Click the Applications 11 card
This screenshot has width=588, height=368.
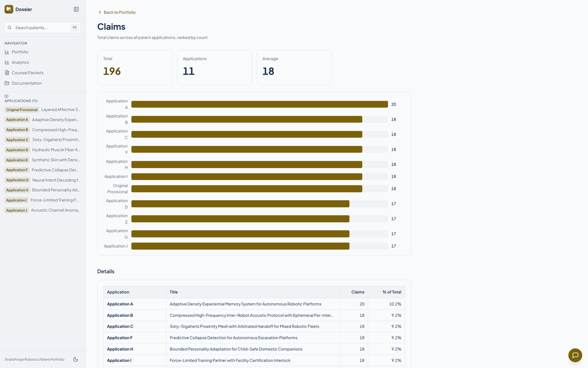[215, 67]
